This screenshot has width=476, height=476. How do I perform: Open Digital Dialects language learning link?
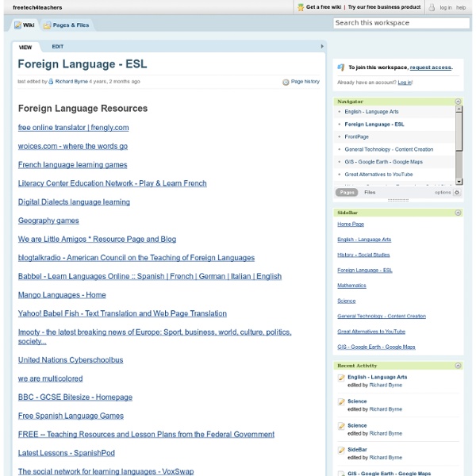pos(74,202)
